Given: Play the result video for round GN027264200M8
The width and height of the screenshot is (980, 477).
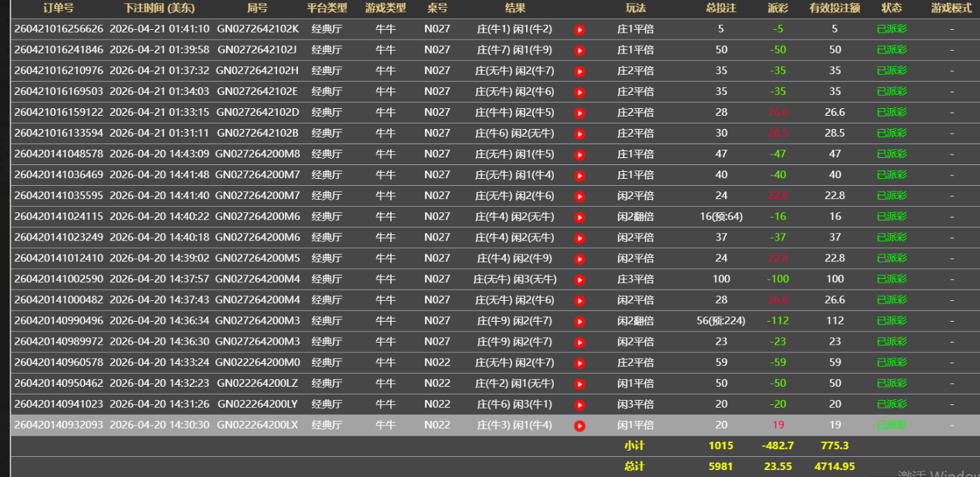Looking at the screenshot, I should pos(579,155).
